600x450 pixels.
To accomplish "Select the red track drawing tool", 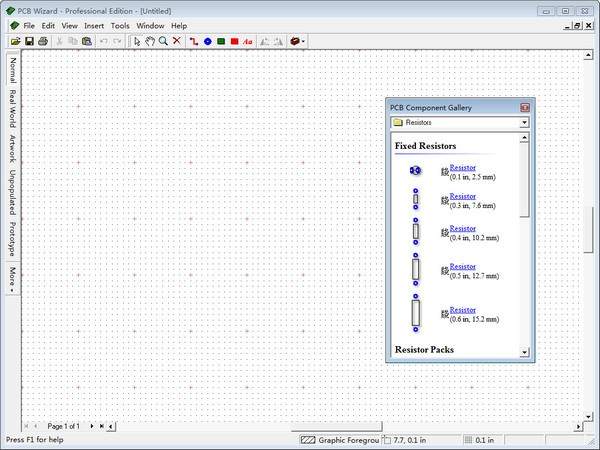I will [x=194, y=41].
